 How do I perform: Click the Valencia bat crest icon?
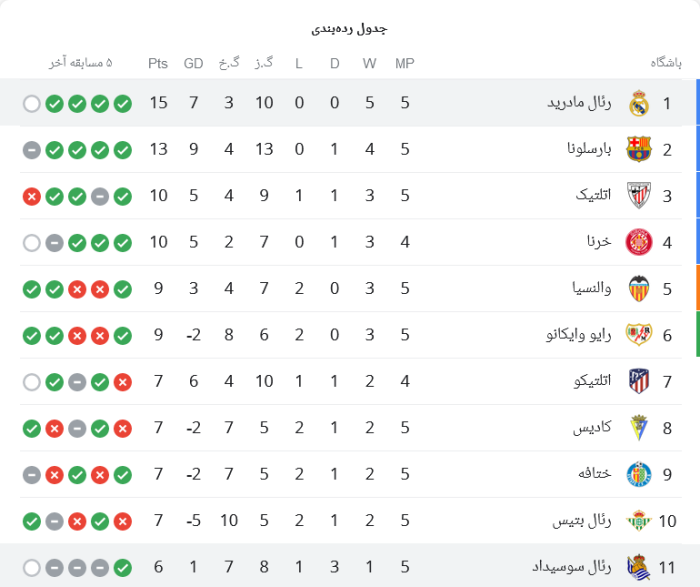point(639,288)
